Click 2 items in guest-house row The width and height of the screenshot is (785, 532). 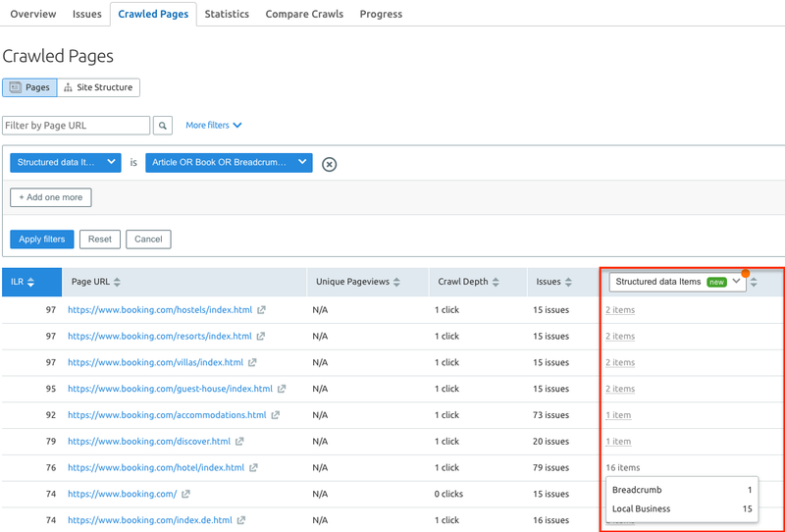pyautogui.click(x=620, y=389)
